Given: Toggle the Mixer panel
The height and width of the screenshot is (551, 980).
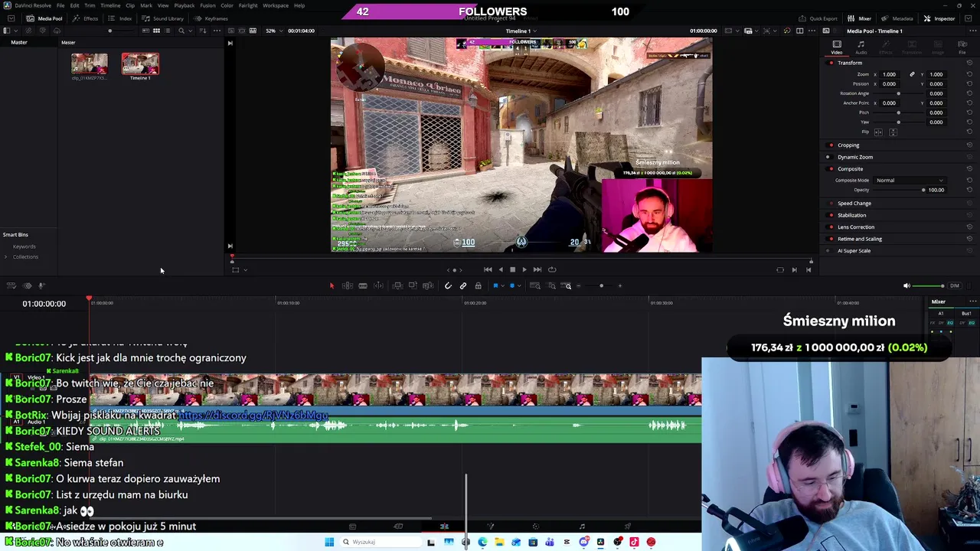Looking at the screenshot, I should pos(859,18).
